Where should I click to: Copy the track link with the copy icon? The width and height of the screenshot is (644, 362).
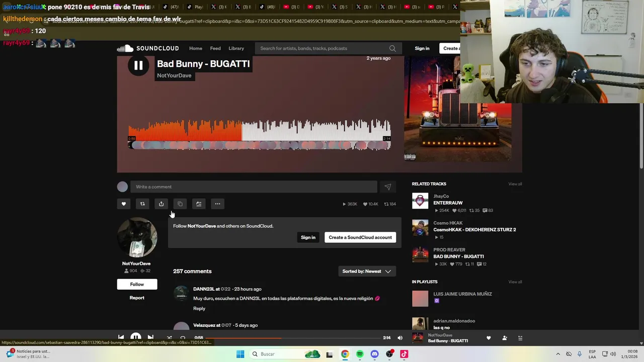[180, 204]
